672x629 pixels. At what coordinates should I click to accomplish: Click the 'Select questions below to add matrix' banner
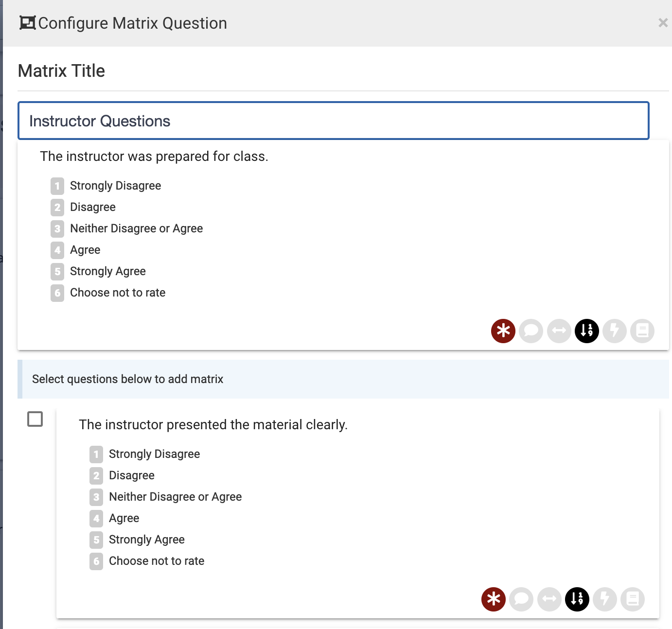(x=343, y=379)
